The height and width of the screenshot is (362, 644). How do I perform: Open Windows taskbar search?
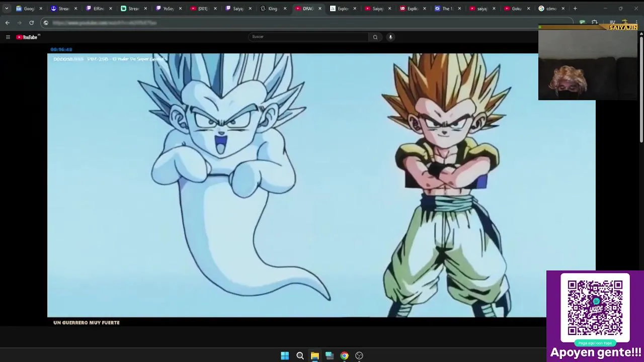300,355
